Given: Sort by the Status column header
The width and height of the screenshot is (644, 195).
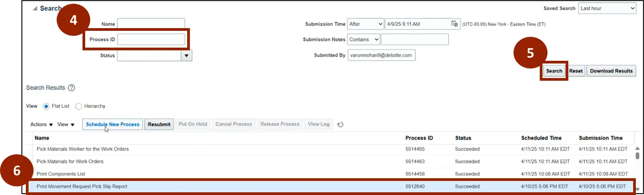Looking at the screenshot, I should pyautogui.click(x=463, y=138).
